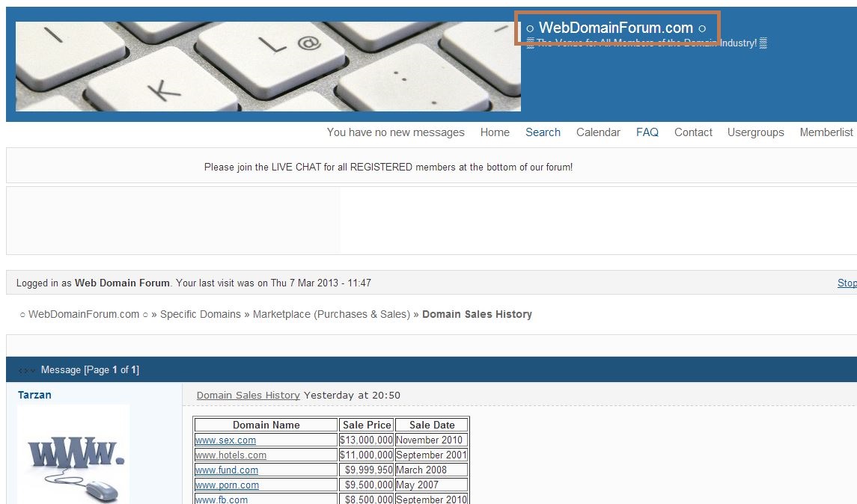Click the Sale Price column header
The image size is (857, 504).
tap(366, 425)
